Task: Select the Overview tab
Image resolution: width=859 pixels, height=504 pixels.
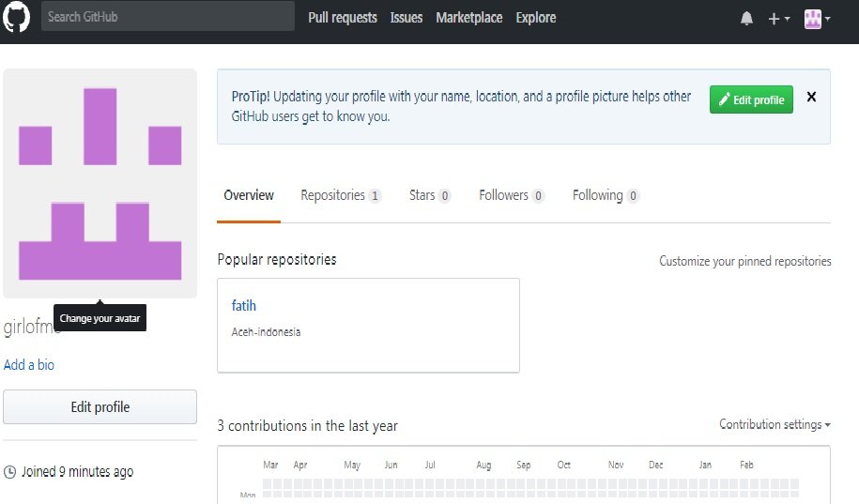Action: point(249,195)
